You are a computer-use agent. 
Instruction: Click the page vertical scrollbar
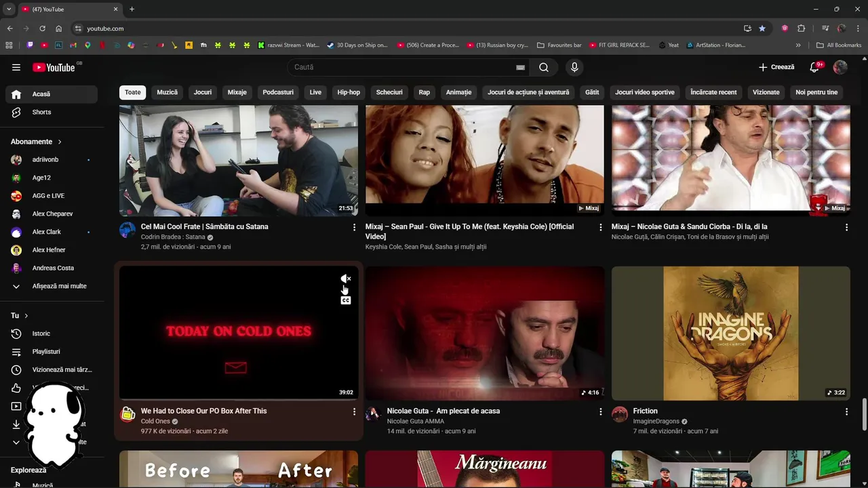[x=864, y=414]
